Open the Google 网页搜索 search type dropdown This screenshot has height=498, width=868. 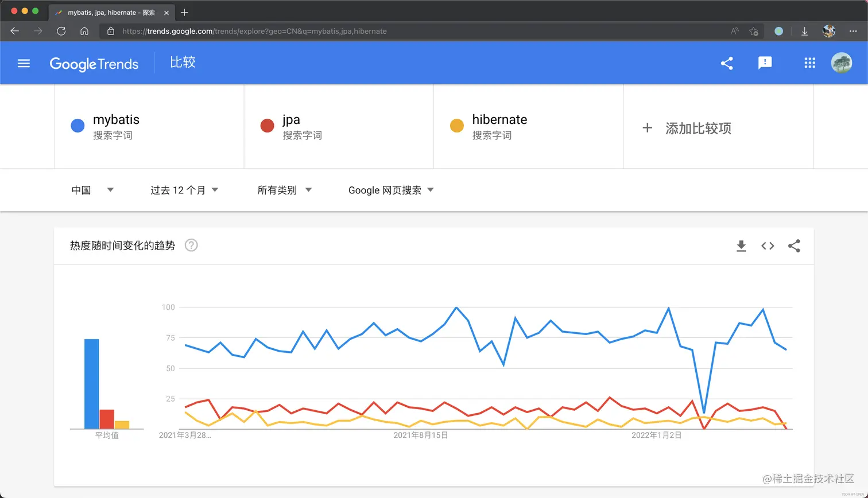click(x=391, y=190)
